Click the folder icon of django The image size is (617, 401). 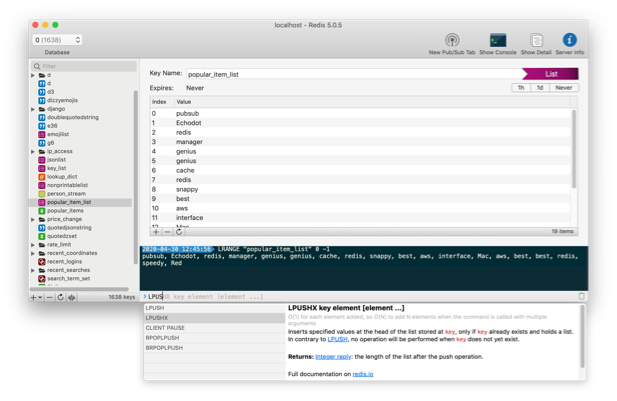(x=42, y=109)
